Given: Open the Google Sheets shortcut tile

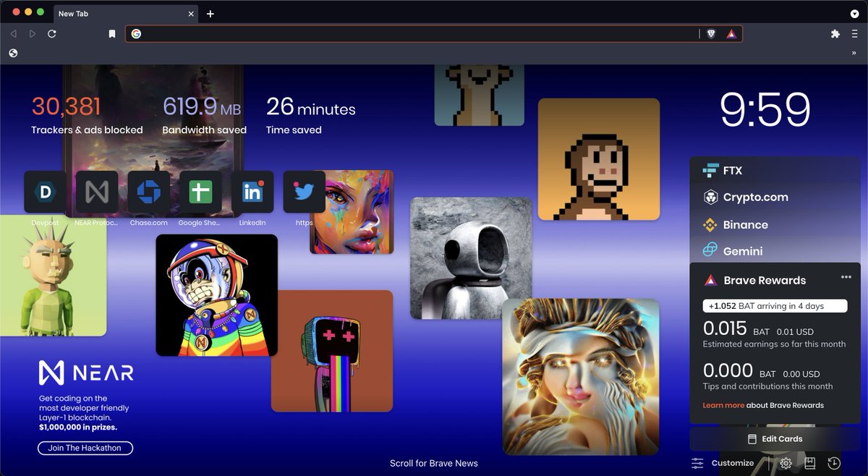Looking at the screenshot, I should (200, 192).
